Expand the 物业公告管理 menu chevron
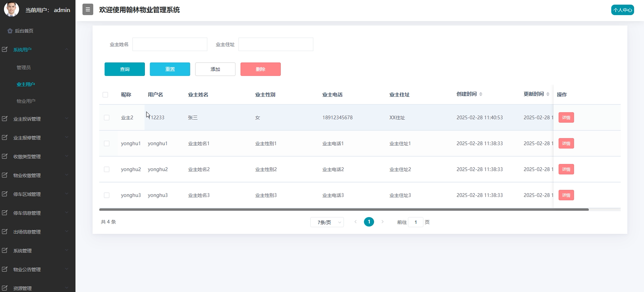The width and height of the screenshot is (644, 292). tap(67, 269)
